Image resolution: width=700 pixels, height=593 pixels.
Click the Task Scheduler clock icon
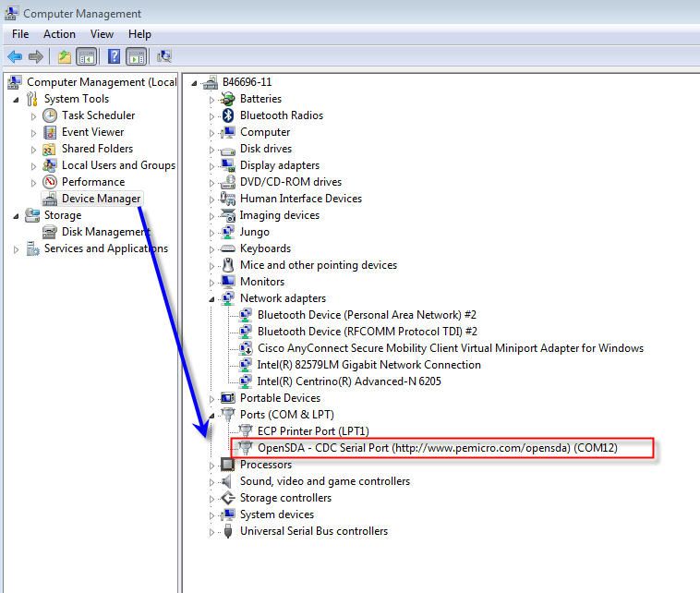[x=50, y=115]
